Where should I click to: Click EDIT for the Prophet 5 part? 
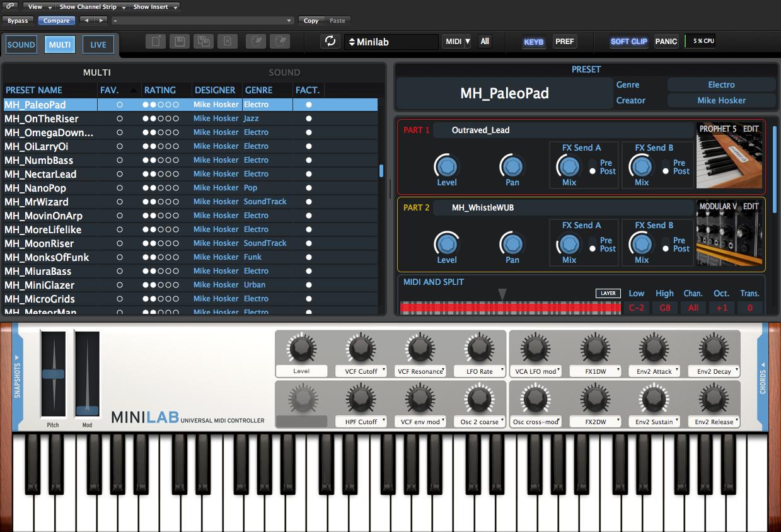click(751, 129)
